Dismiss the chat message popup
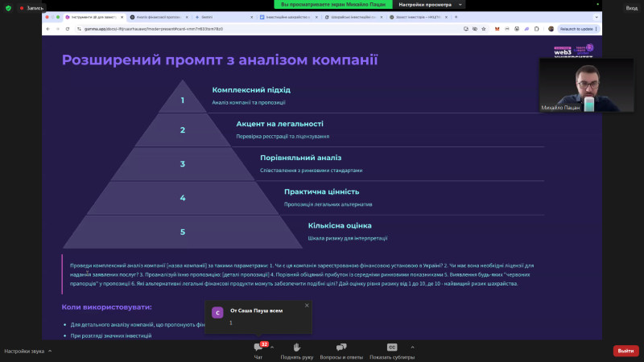644x362 pixels. 307,305
